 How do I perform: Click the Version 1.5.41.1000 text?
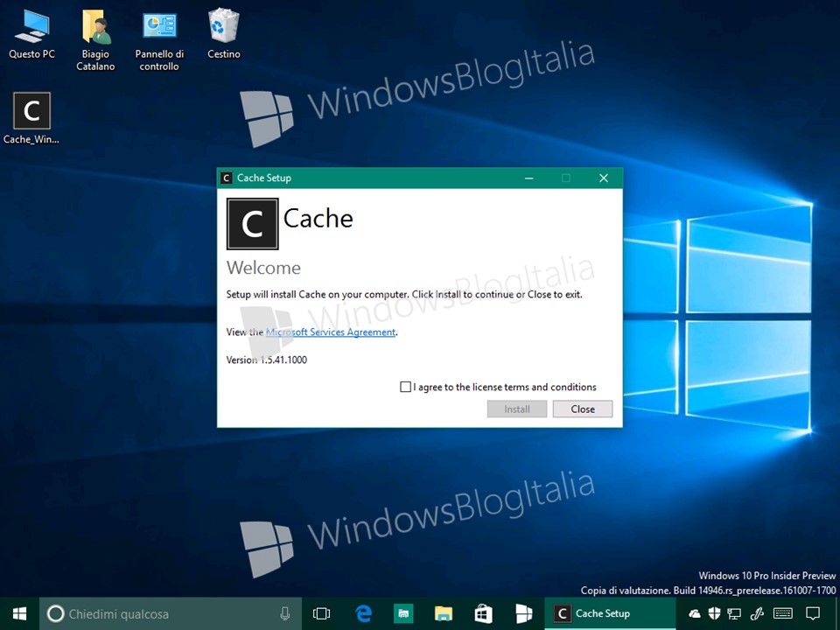pyautogui.click(x=267, y=360)
